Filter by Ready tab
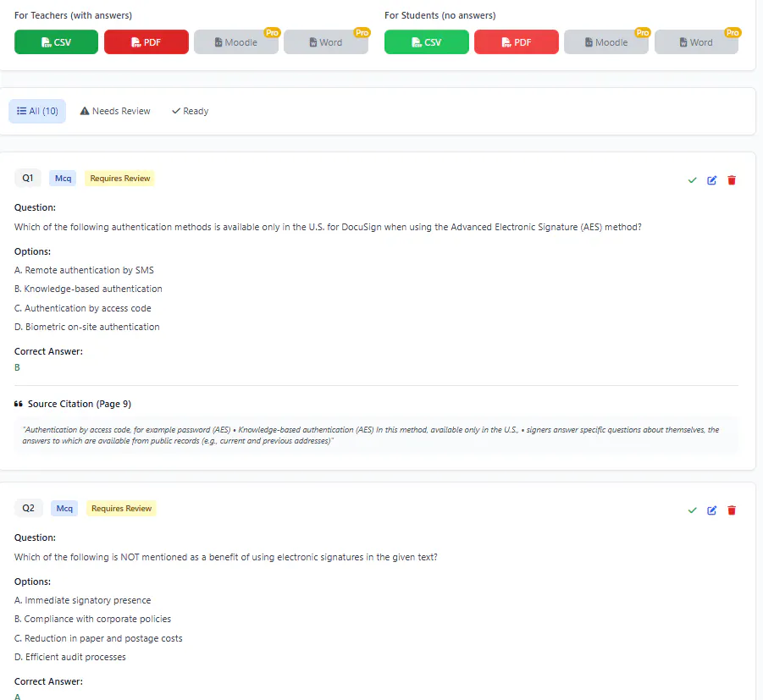Viewport: 763px width, 700px height. (191, 111)
